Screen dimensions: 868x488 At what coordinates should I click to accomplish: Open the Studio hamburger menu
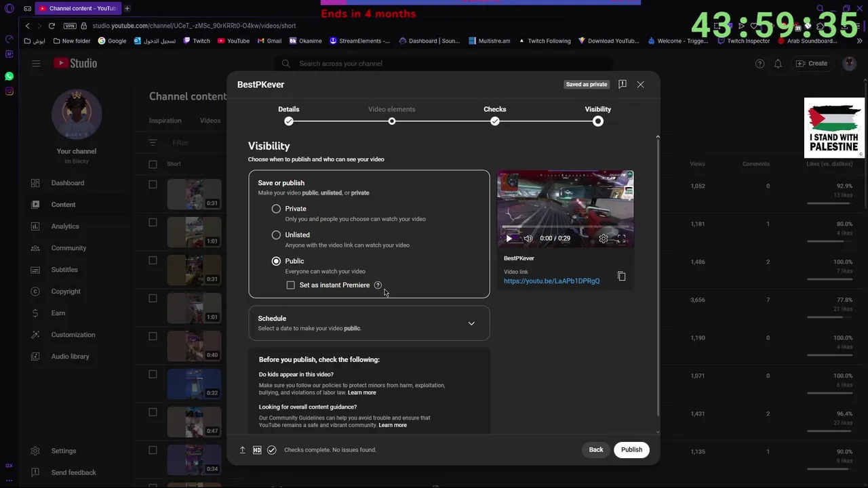pos(36,64)
